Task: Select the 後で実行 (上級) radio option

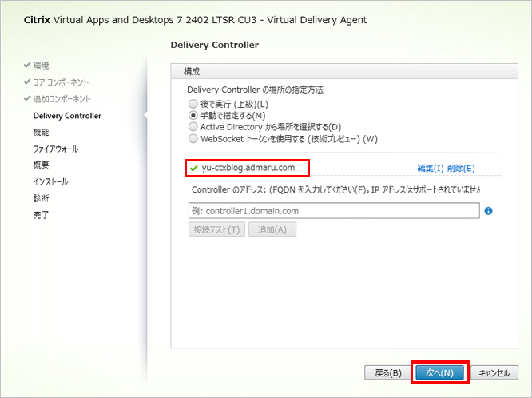Action: [x=193, y=105]
